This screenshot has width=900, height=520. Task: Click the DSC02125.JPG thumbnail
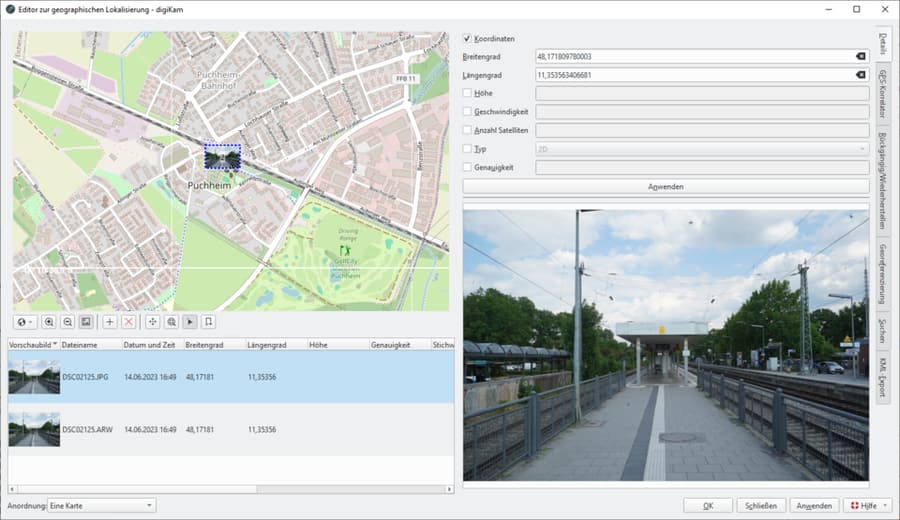[34, 377]
